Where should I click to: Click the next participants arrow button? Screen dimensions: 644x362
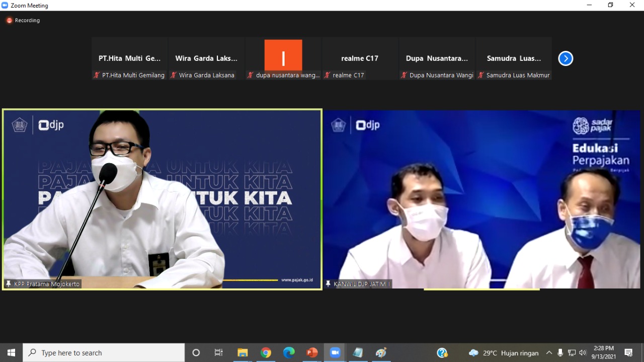point(566,59)
